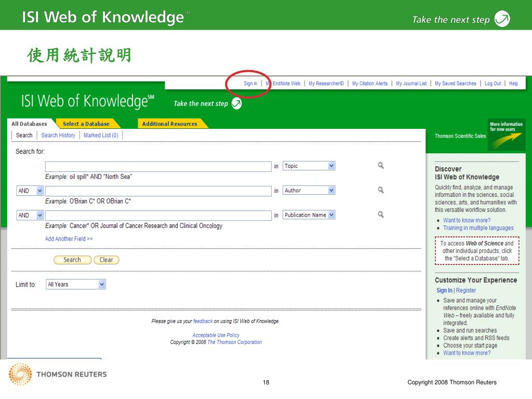The image size is (532, 399).
Task: Open Training in multiple languages link
Action: pos(478,228)
